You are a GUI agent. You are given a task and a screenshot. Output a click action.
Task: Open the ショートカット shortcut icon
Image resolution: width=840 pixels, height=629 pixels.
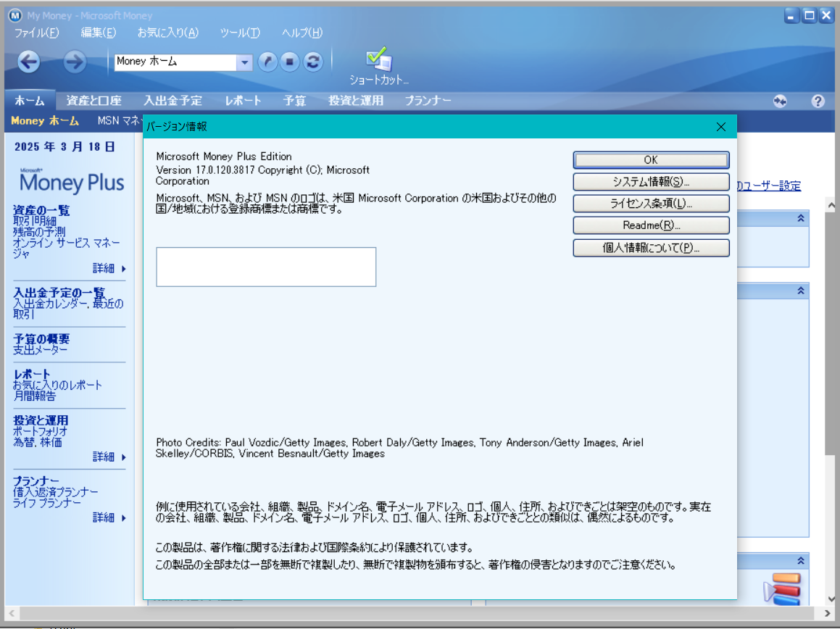379,67
